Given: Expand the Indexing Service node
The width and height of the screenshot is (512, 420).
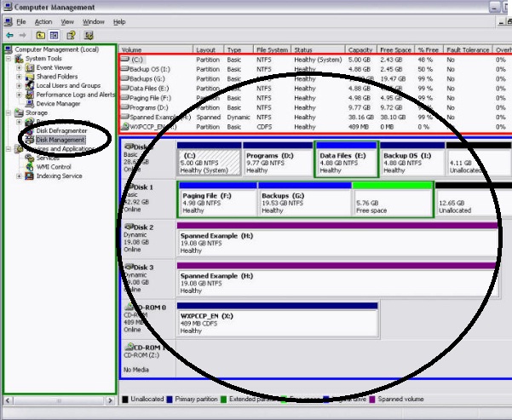Looking at the screenshot, I should pyautogui.click(x=20, y=176).
